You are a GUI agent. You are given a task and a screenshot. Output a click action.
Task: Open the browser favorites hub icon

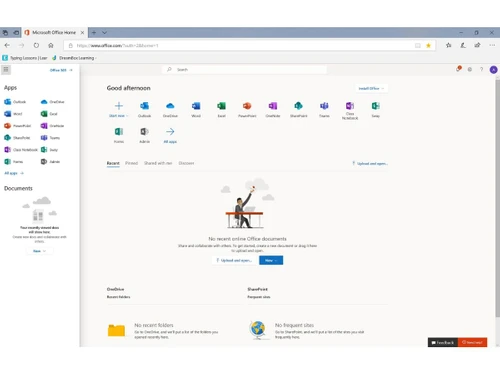tap(449, 45)
